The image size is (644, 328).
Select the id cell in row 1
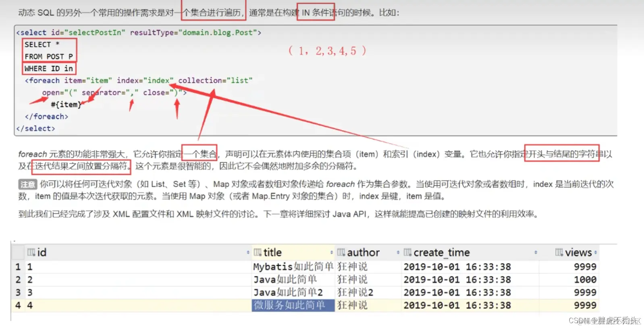[138, 267]
